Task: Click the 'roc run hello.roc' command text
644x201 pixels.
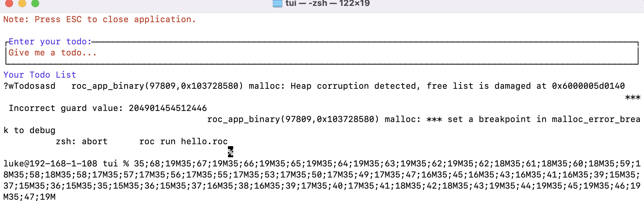Action: click(184, 142)
